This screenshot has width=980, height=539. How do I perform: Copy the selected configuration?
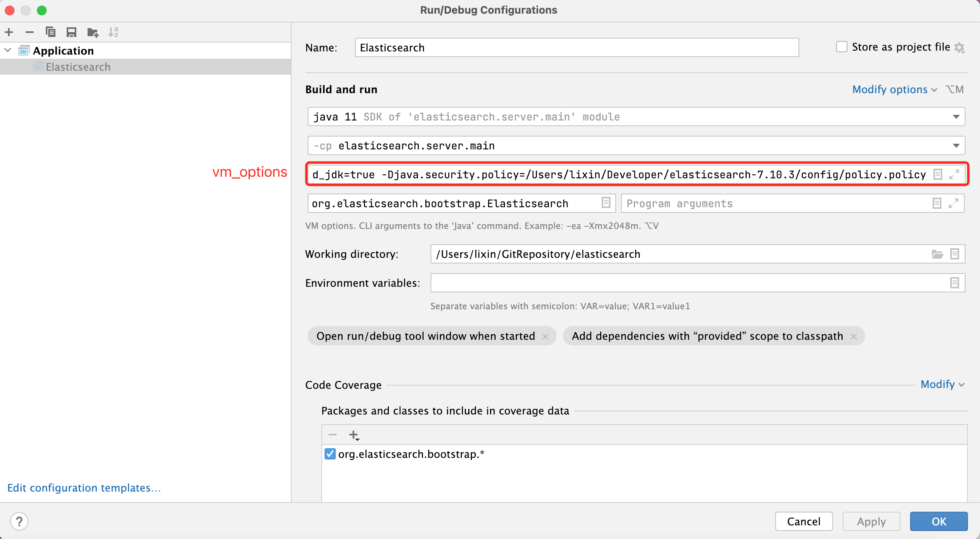51,32
